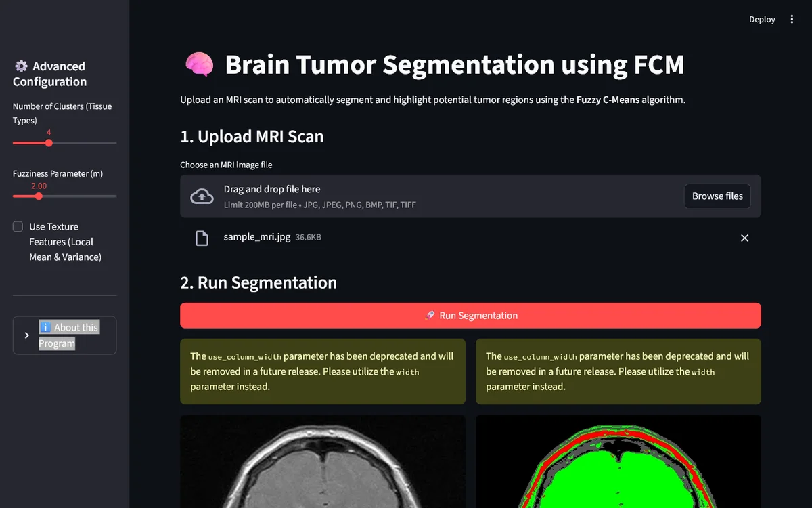Click the gear icon beside Advanced Configuration

tap(21, 66)
